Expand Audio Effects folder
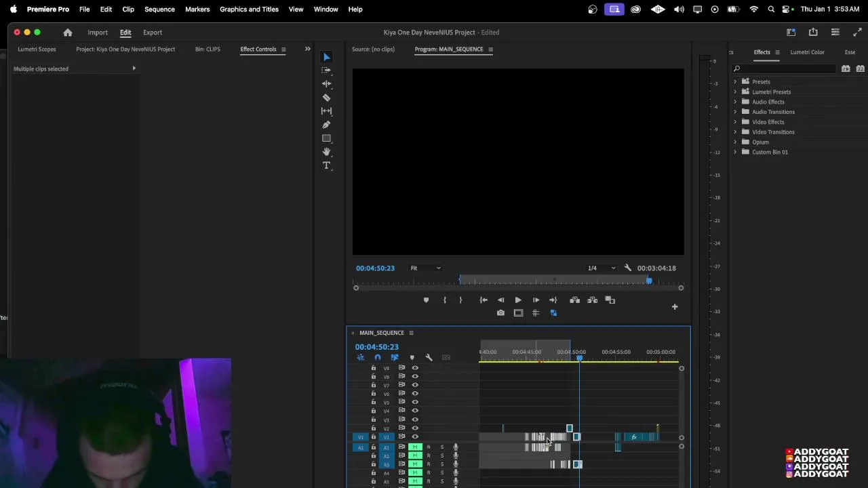 click(735, 102)
